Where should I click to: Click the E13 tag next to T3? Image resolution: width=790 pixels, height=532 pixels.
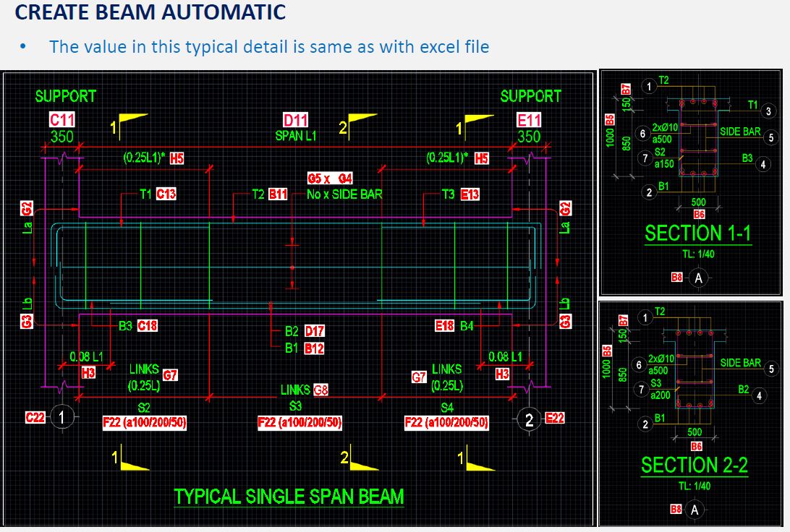pos(470,194)
